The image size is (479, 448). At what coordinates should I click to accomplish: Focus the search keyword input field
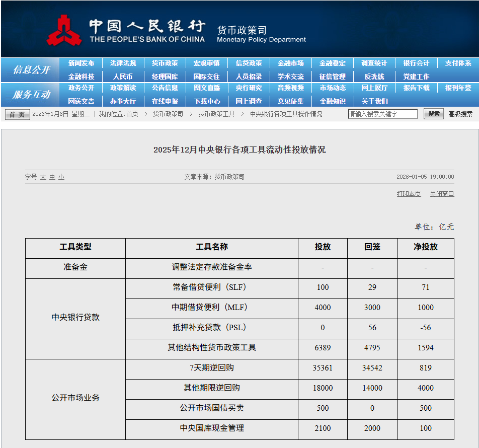click(x=383, y=114)
